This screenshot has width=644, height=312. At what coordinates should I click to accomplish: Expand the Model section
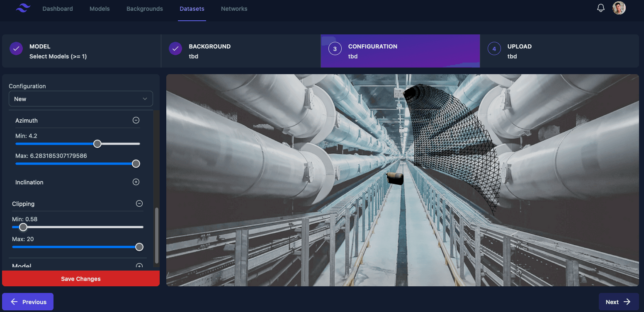(139, 266)
